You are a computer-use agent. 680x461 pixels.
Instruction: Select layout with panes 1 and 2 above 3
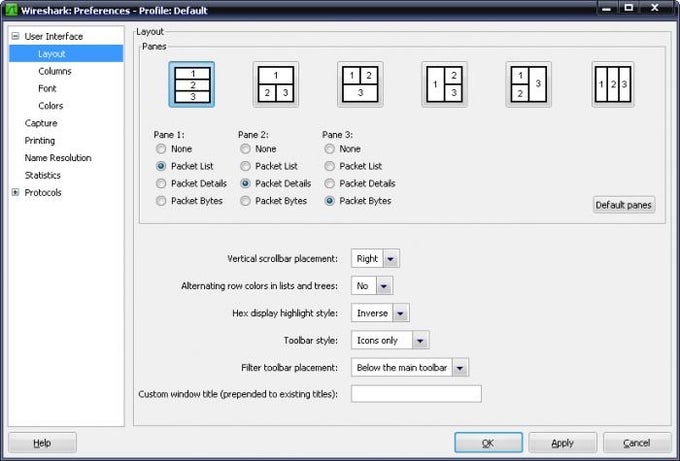point(360,84)
